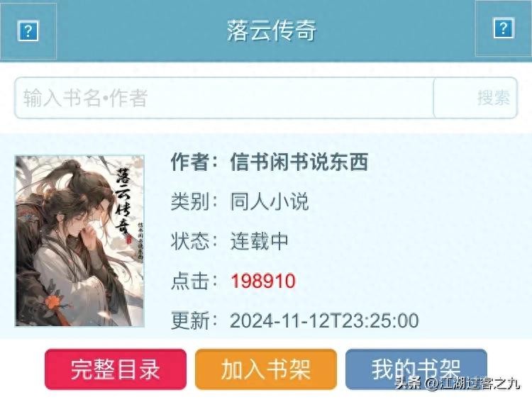Open the 落云传奇 book cover thumbnail
The image size is (532, 402).
click(79, 241)
